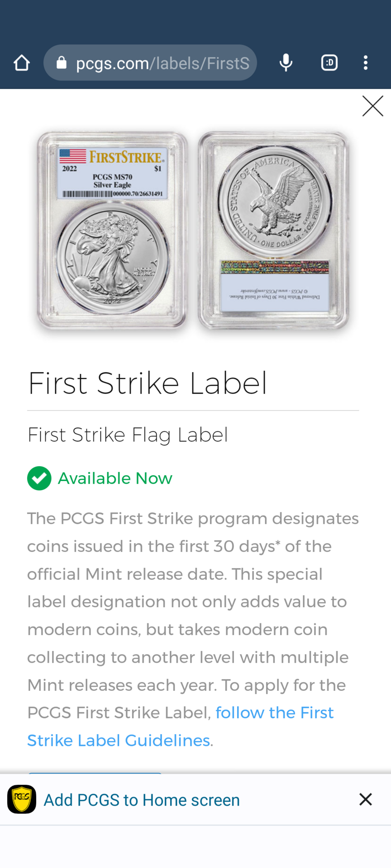Click the Walking Liberty coin obverse image
Screen dimensions: 391x868
click(112, 257)
